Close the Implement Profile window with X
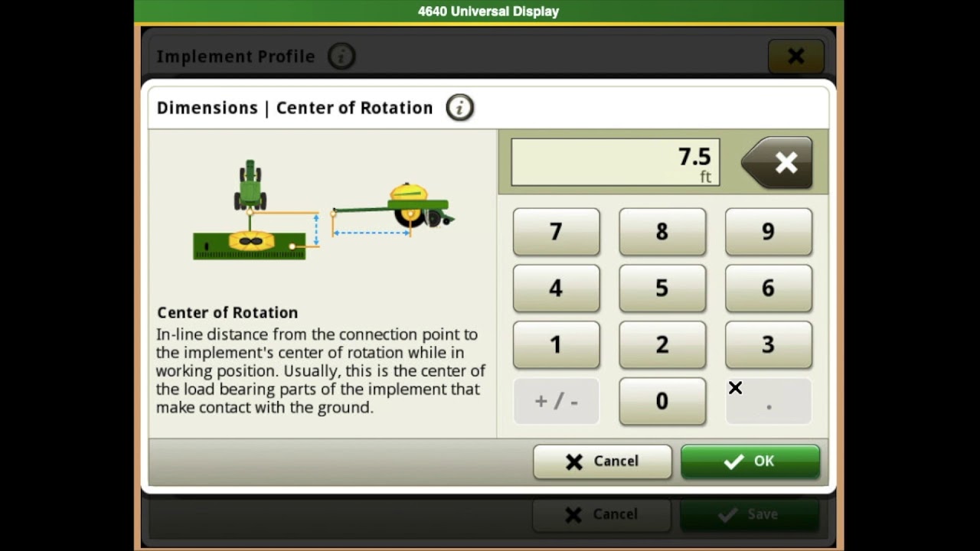 795,56
